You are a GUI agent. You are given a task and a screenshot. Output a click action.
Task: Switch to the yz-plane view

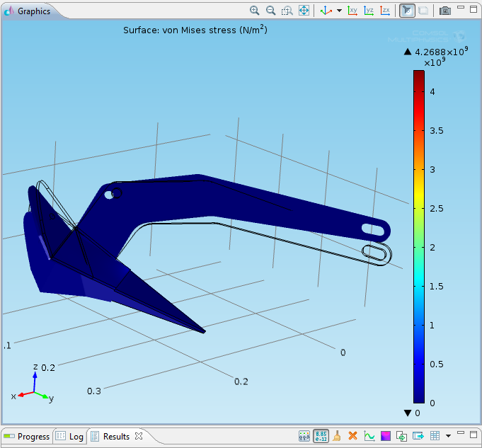(x=369, y=11)
